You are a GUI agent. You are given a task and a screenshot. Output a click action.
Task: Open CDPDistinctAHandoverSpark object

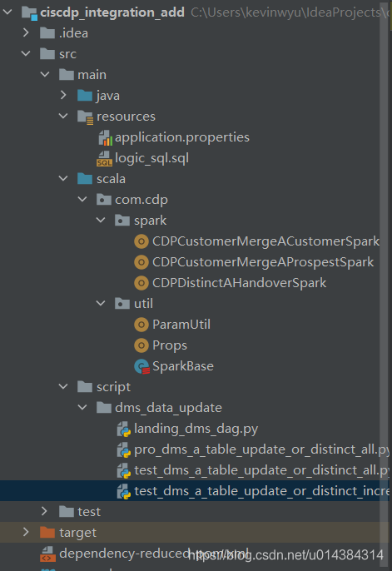pos(239,283)
